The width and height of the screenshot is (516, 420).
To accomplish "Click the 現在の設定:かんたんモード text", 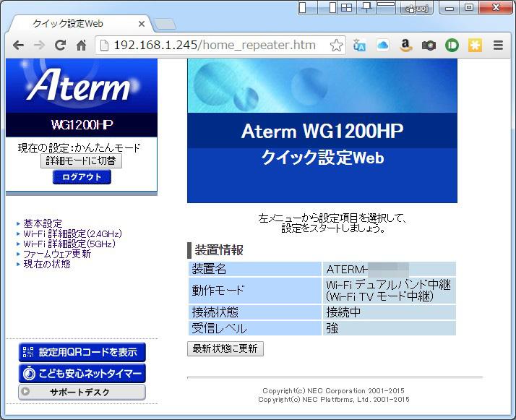I will click(x=79, y=147).
